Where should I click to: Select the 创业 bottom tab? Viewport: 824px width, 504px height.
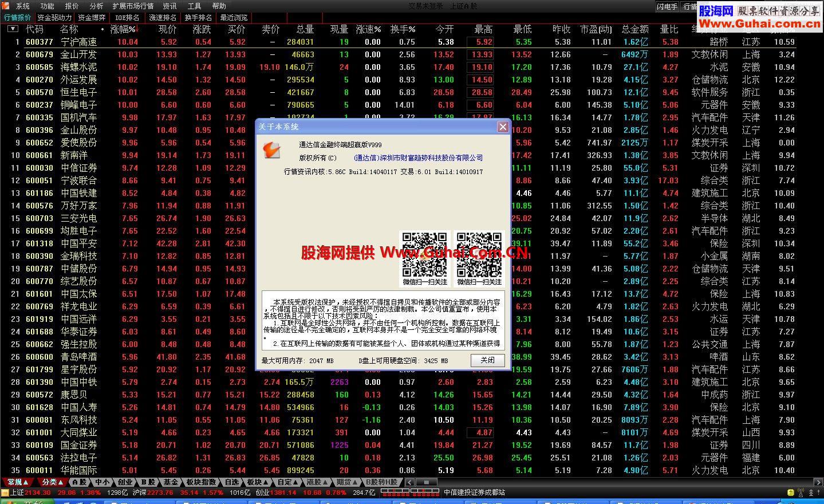pos(125,482)
